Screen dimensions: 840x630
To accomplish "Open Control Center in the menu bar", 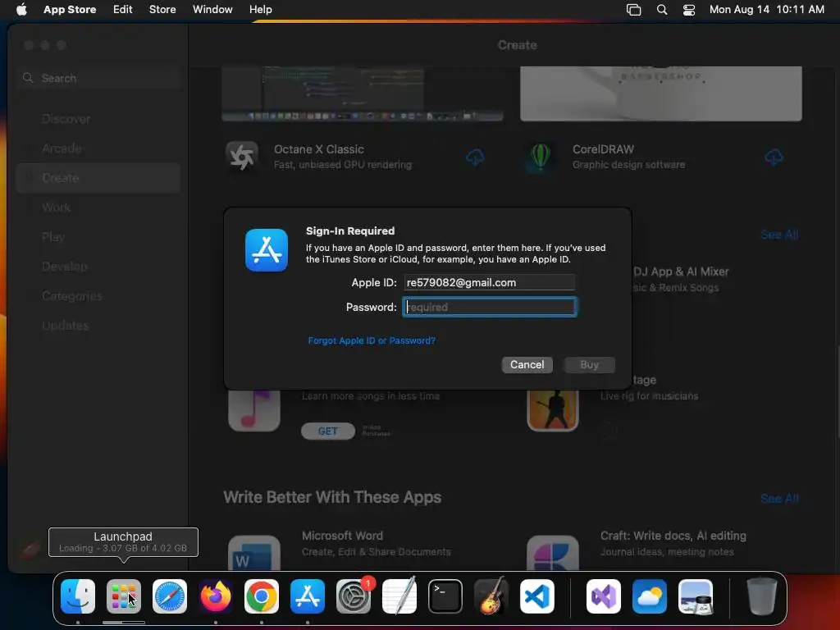I will tap(689, 10).
